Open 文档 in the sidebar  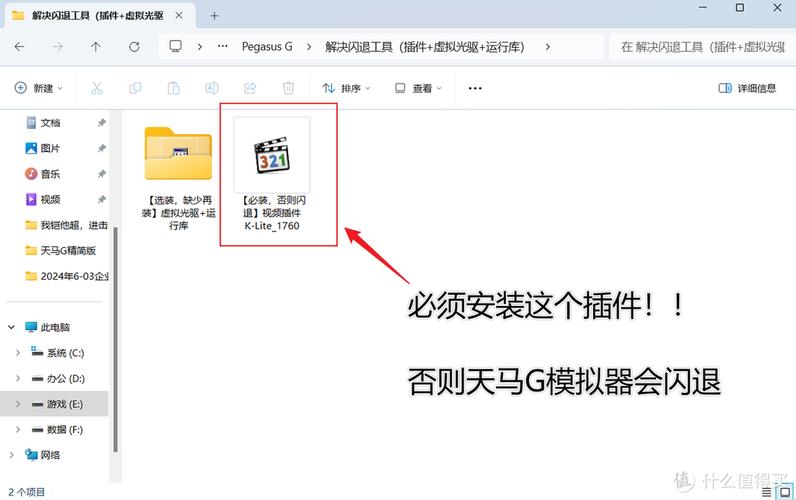(x=50, y=123)
